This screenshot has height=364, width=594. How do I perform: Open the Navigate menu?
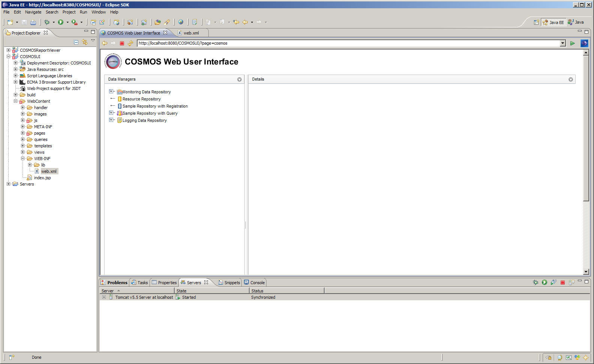(33, 12)
